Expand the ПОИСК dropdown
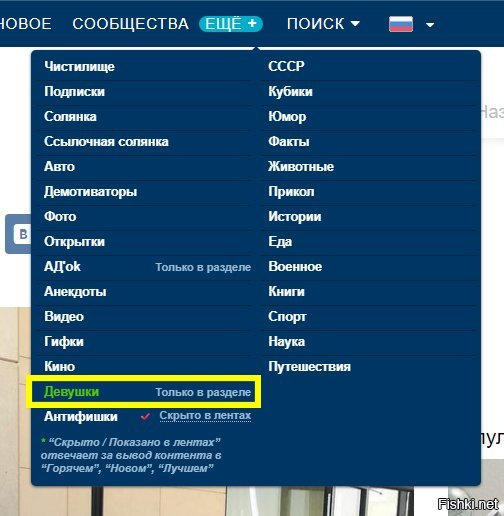The width and height of the screenshot is (504, 516). (x=323, y=24)
